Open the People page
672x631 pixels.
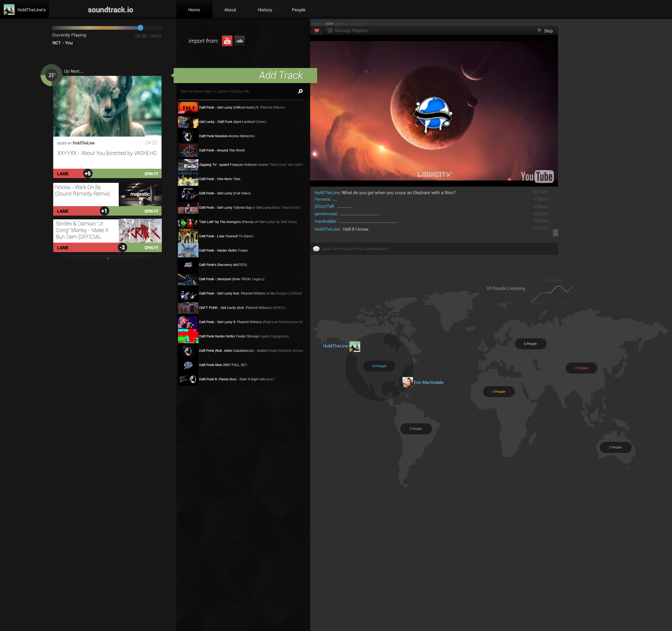(x=299, y=10)
